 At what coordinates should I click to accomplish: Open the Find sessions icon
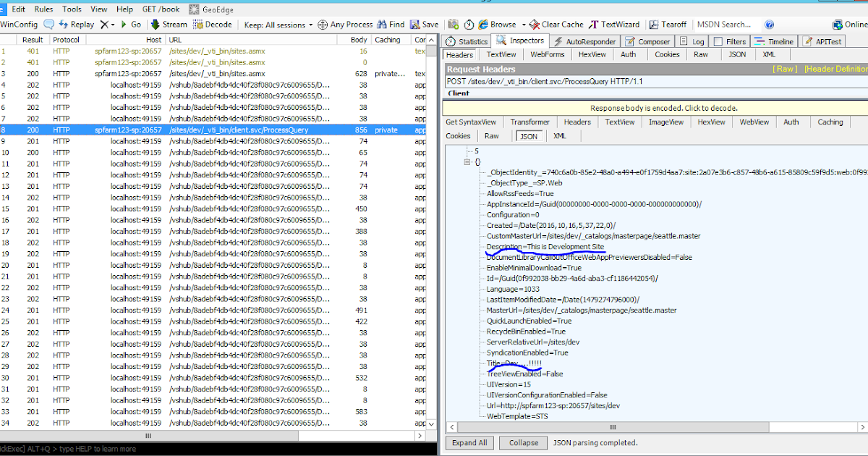(x=390, y=24)
